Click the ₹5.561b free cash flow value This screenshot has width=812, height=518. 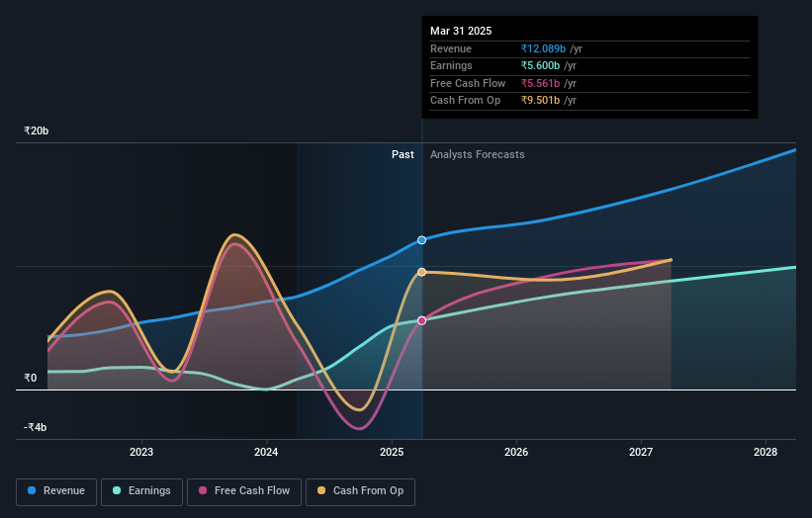[x=540, y=83]
